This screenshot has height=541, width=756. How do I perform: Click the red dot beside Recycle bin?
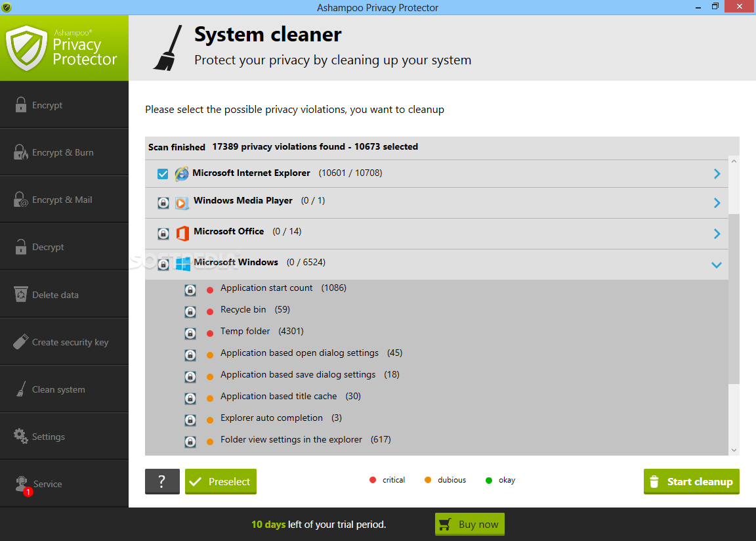click(x=210, y=311)
